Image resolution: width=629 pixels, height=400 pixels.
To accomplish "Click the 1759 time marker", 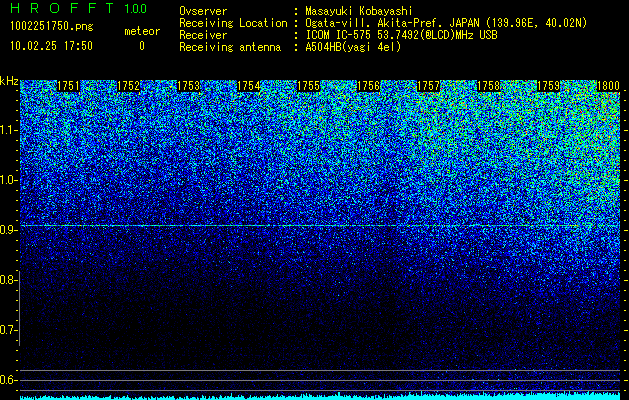I will pos(548,86).
